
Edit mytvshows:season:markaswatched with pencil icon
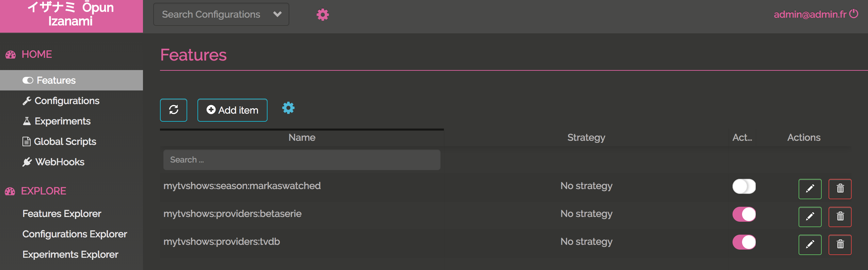click(810, 189)
